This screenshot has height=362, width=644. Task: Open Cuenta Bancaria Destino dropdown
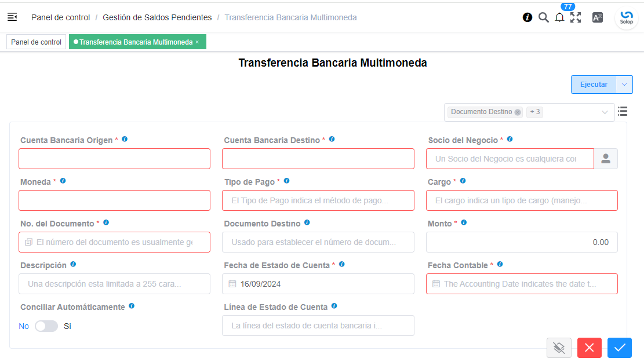(318, 159)
